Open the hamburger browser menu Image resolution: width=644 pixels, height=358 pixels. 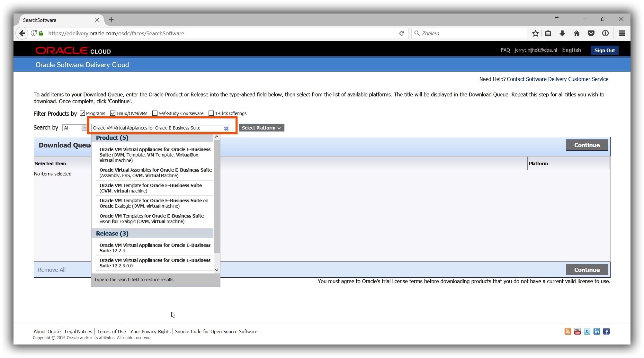[x=622, y=33]
